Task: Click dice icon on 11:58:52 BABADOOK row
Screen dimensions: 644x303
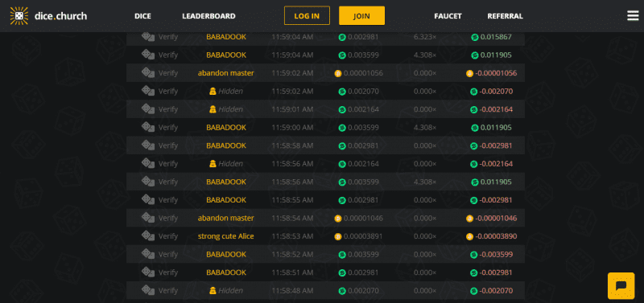Action: tap(148, 254)
